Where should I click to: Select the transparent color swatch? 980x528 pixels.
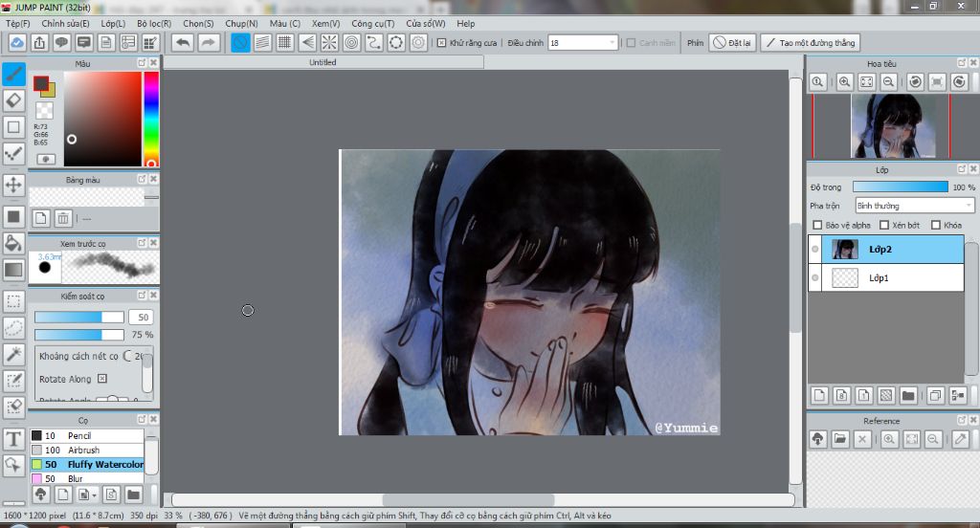tap(44, 111)
